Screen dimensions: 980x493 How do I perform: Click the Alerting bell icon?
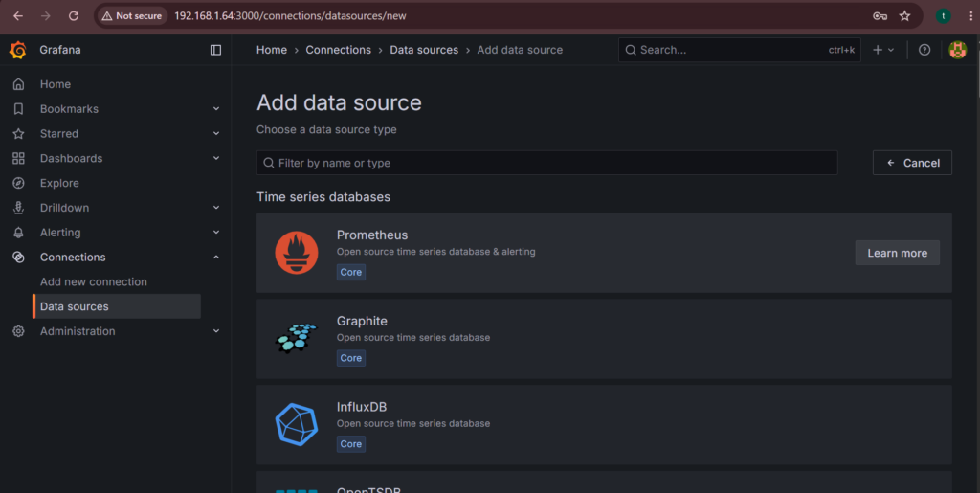click(x=19, y=233)
